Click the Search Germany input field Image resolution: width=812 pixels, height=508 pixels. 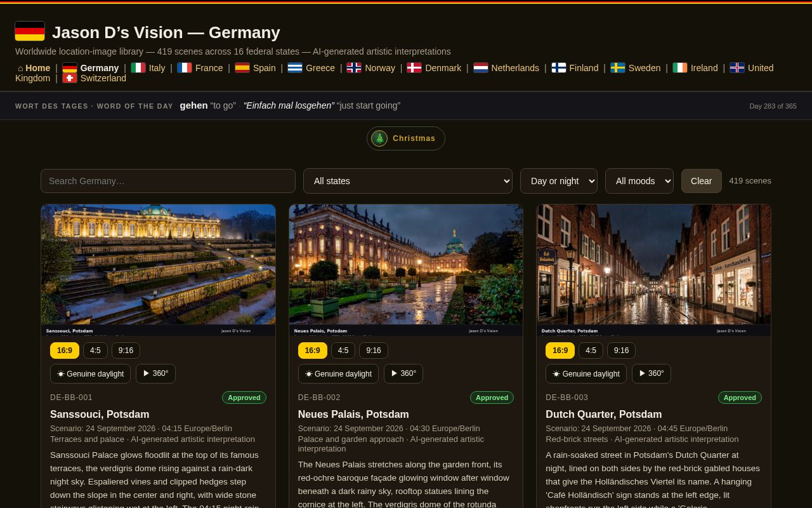pos(168,181)
